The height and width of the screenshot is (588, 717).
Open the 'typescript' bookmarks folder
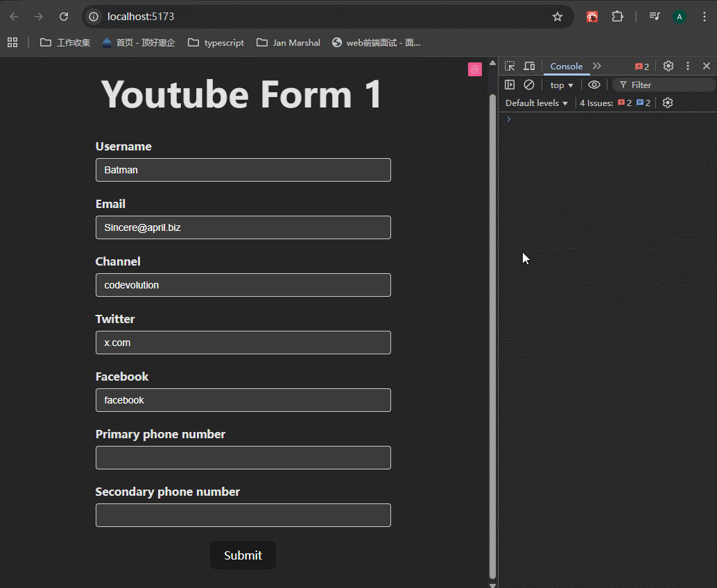pyautogui.click(x=216, y=42)
